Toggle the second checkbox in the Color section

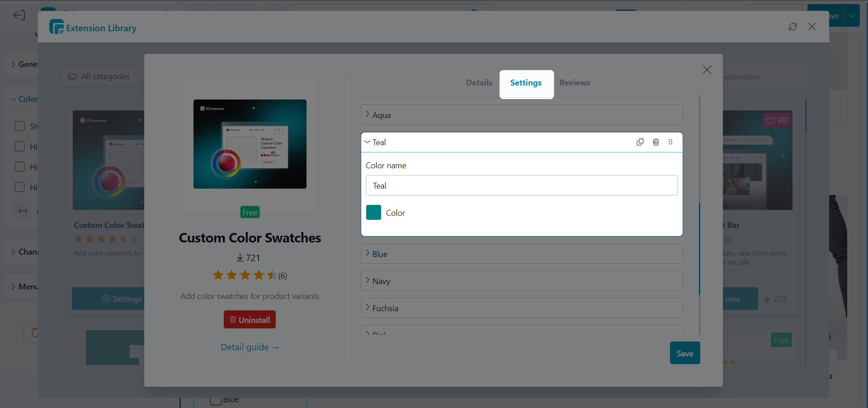click(x=19, y=146)
